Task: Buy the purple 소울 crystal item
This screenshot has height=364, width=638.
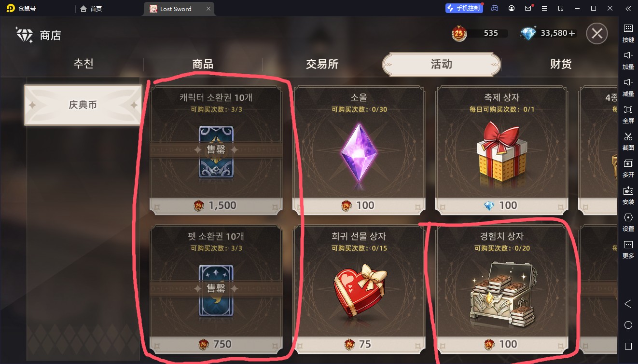Action: 359,150
